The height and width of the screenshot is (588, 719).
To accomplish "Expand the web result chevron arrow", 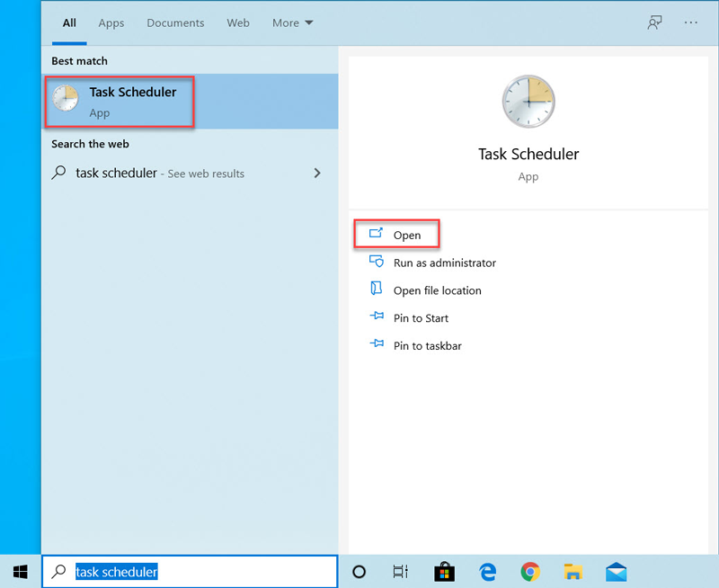I will click(x=317, y=173).
